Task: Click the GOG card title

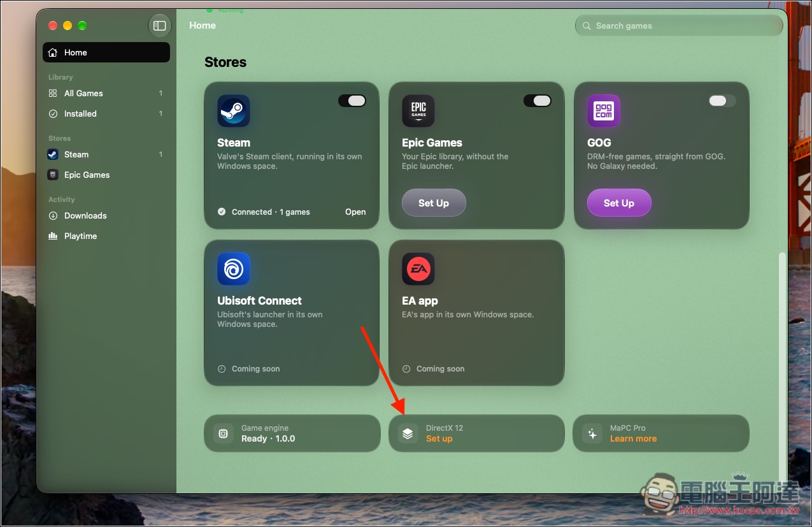Action: point(599,143)
